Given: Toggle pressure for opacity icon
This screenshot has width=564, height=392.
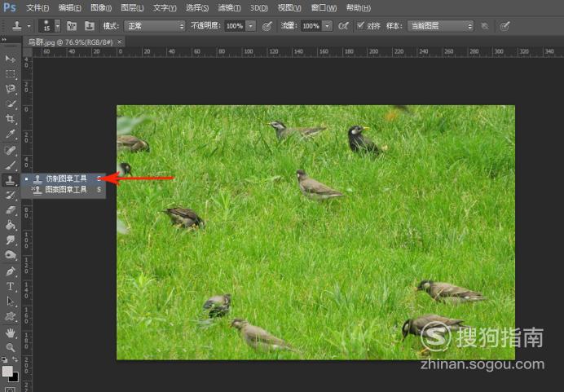Looking at the screenshot, I should click(267, 26).
